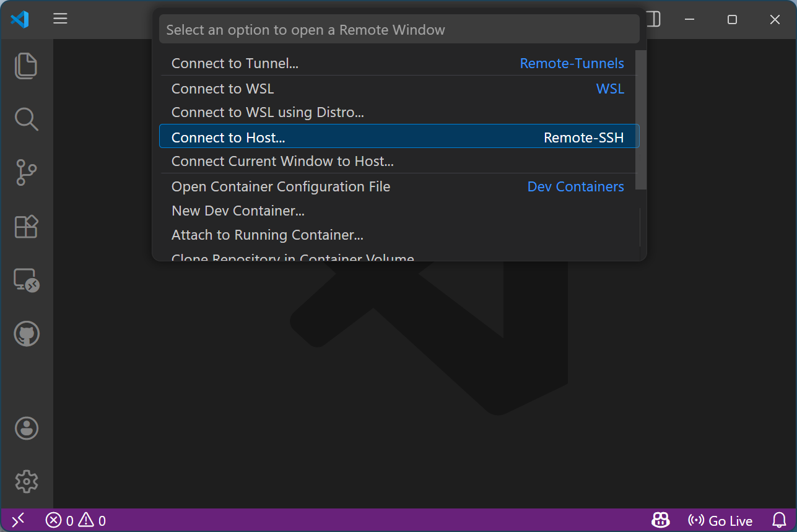Toggle the secondary side bar layout icon

click(x=654, y=19)
